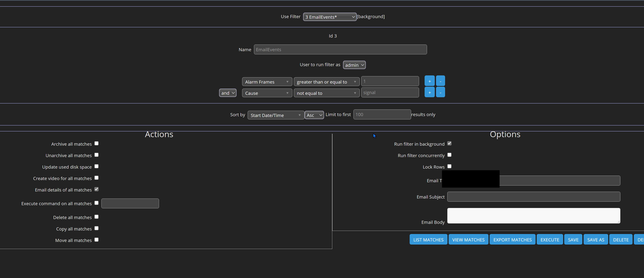Add a term after the Alarm Frames row
This screenshot has width=644, height=278.
click(x=430, y=81)
